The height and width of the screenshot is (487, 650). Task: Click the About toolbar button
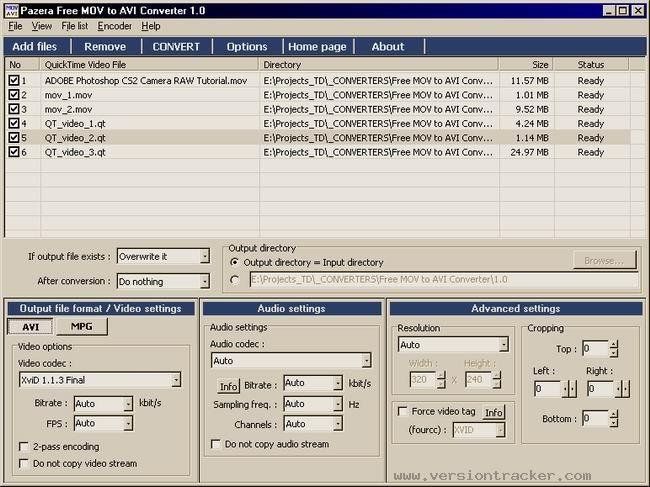point(388,46)
